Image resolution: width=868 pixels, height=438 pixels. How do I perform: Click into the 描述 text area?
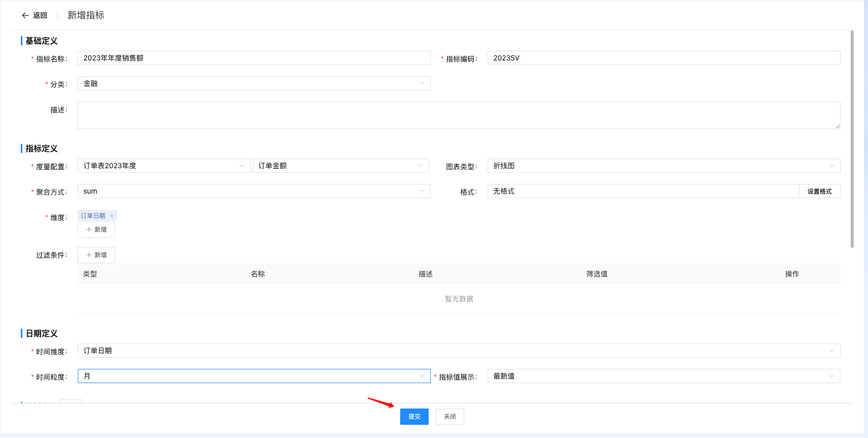(458, 115)
